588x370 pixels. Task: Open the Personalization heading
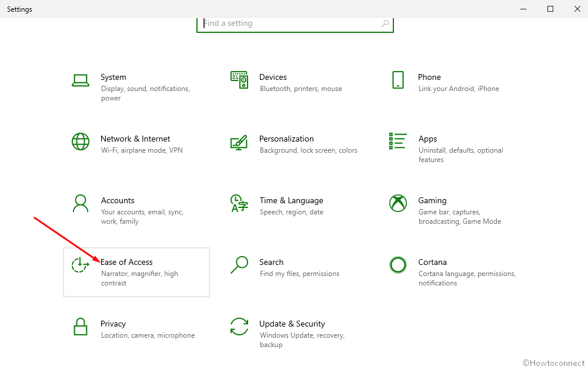[286, 139]
